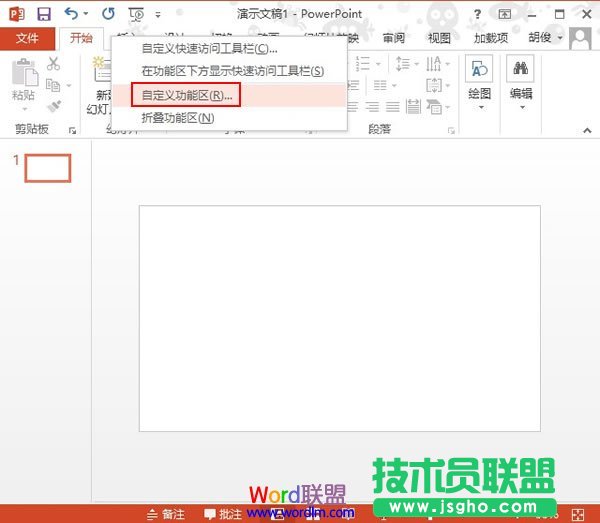The width and height of the screenshot is (600, 523).
Task: Click the numbered list icon
Action: (362, 64)
